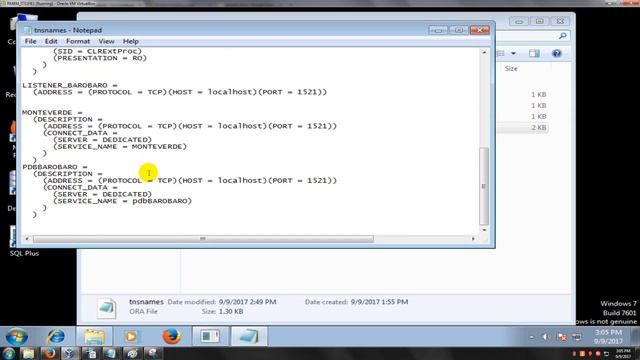Image resolution: width=640 pixels, height=360 pixels.
Task: Select the 2 KB file row in Explorer
Action: point(522,128)
